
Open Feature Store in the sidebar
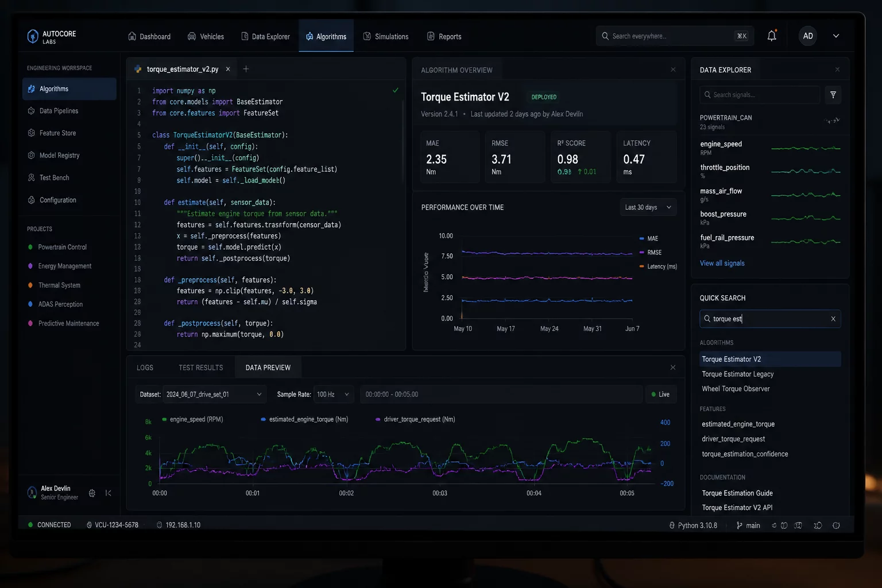pos(69,133)
